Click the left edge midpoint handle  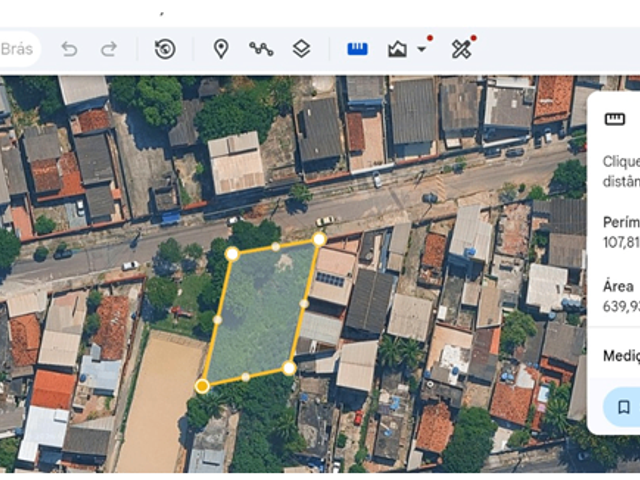218,320
